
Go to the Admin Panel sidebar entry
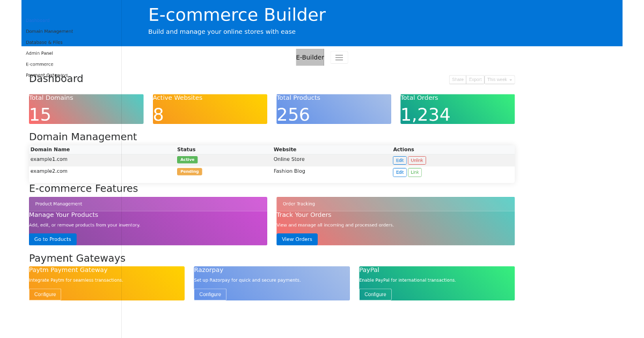pos(39,53)
